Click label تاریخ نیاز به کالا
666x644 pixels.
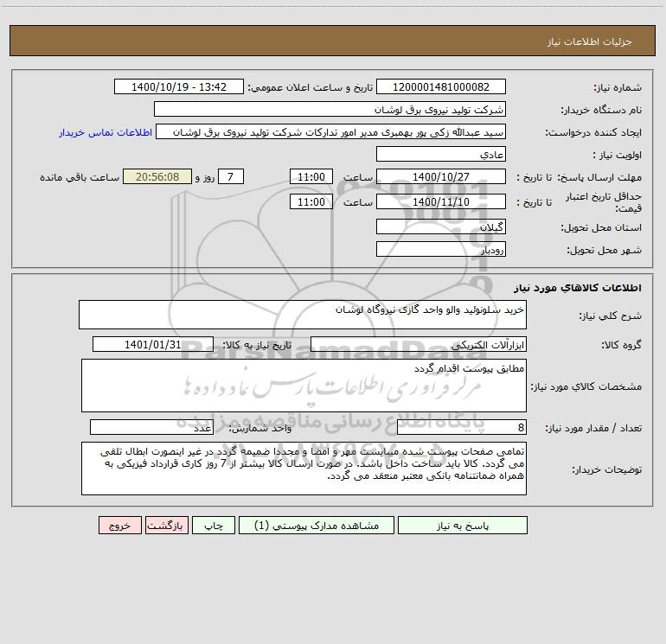pos(257,345)
